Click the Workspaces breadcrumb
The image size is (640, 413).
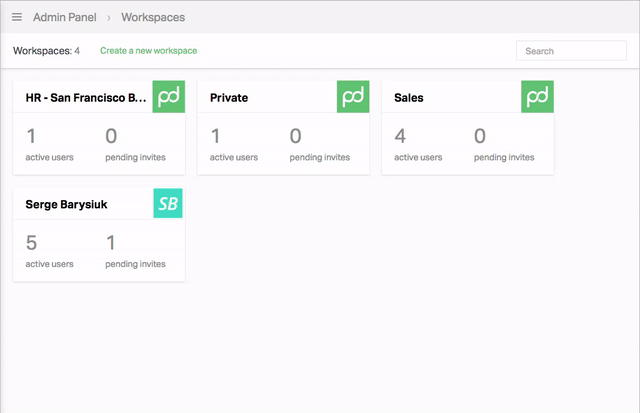click(153, 17)
